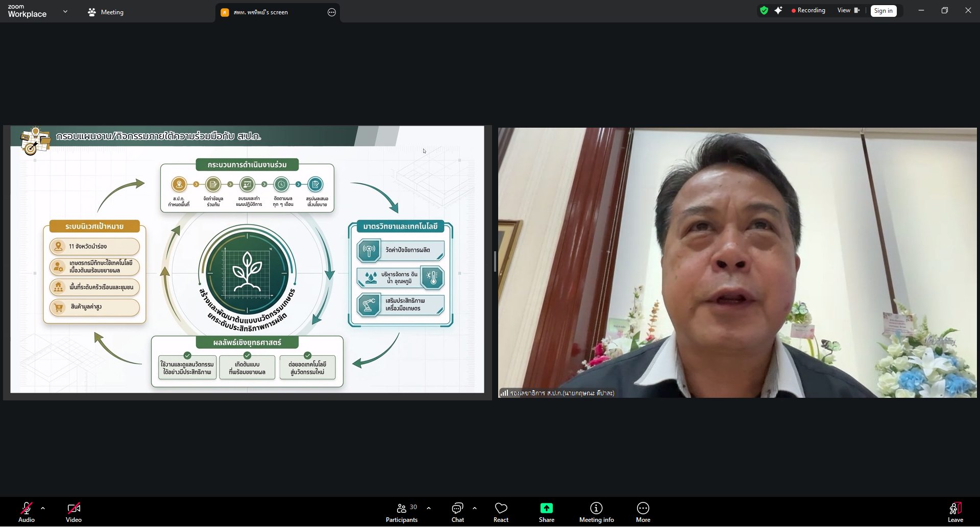Viewport: 980px width, 527px height.
Task: Open the View layout menu
Action: pos(848,10)
